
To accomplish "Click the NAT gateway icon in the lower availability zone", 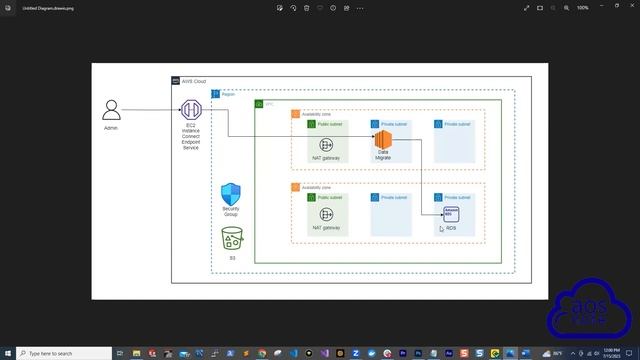I will pos(326,214).
